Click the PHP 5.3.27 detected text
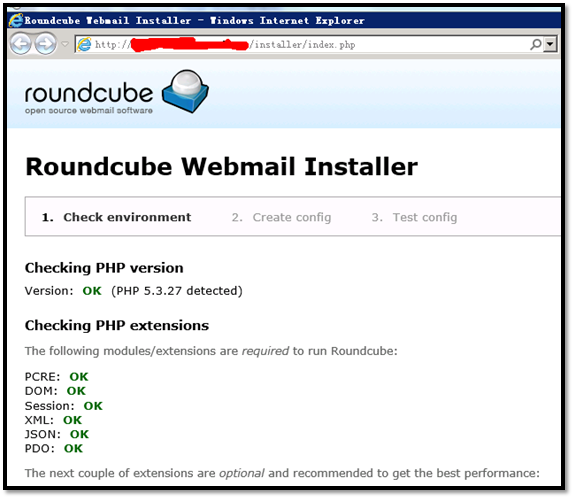574x499 pixels. tap(177, 291)
